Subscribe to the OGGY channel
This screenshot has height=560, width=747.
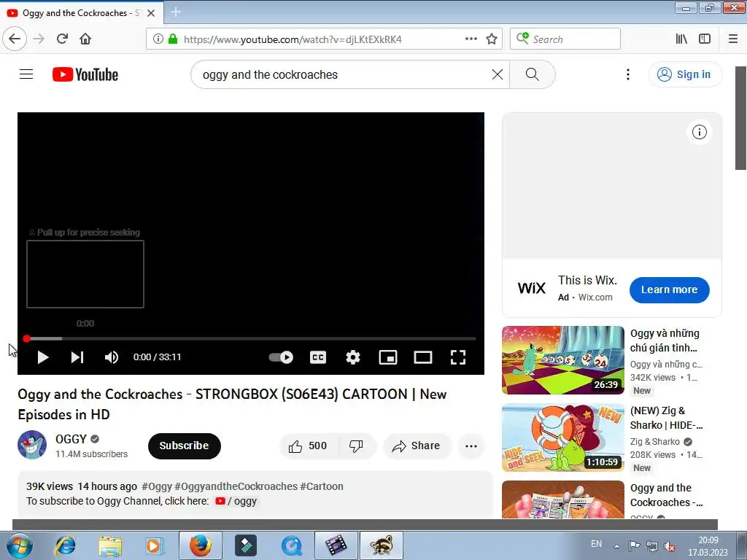[185, 446]
